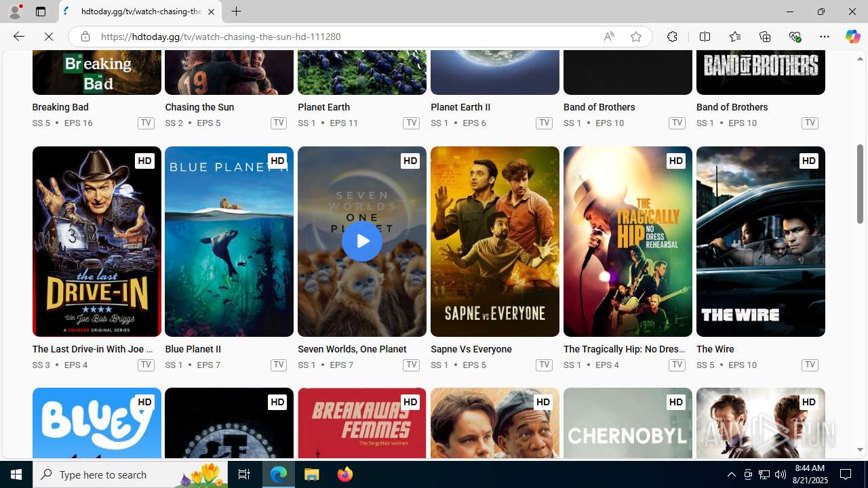
Task: Open Firefox from the taskbar
Action: pos(344,474)
